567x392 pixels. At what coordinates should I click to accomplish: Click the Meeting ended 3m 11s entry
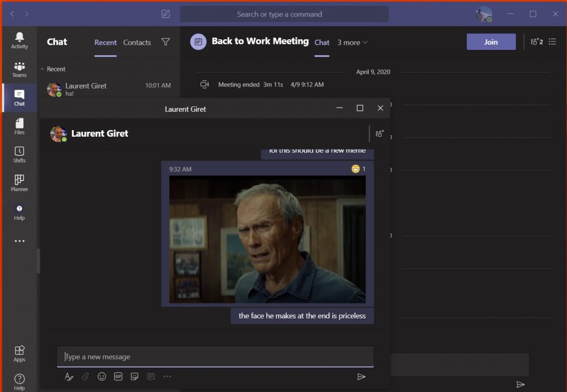(x=262, y=85)
